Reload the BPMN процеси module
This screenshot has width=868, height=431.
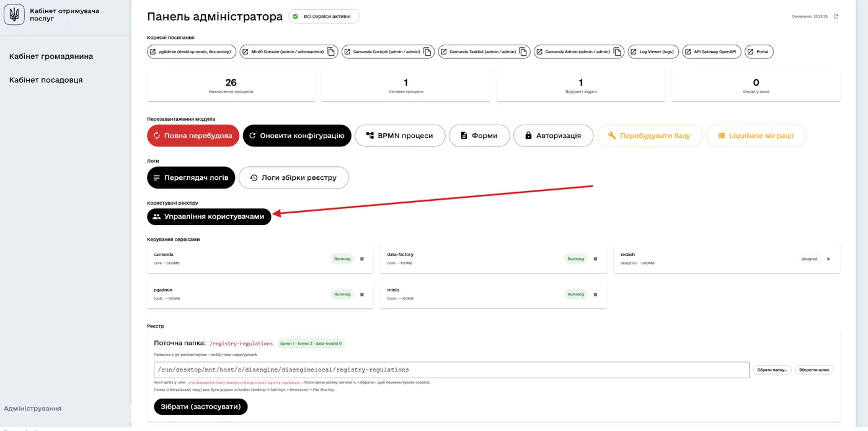pyautogui.click(x=400, y=136)
